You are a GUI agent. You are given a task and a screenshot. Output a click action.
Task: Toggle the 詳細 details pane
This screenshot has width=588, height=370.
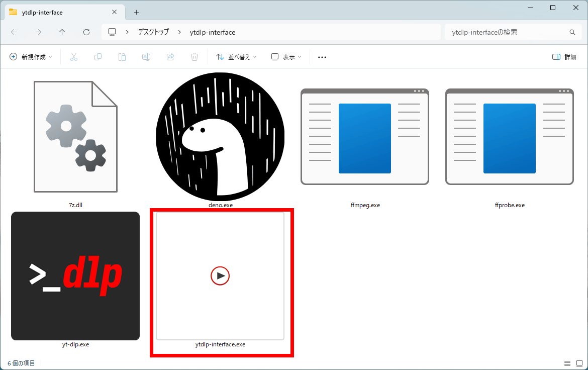click(564, 57)
